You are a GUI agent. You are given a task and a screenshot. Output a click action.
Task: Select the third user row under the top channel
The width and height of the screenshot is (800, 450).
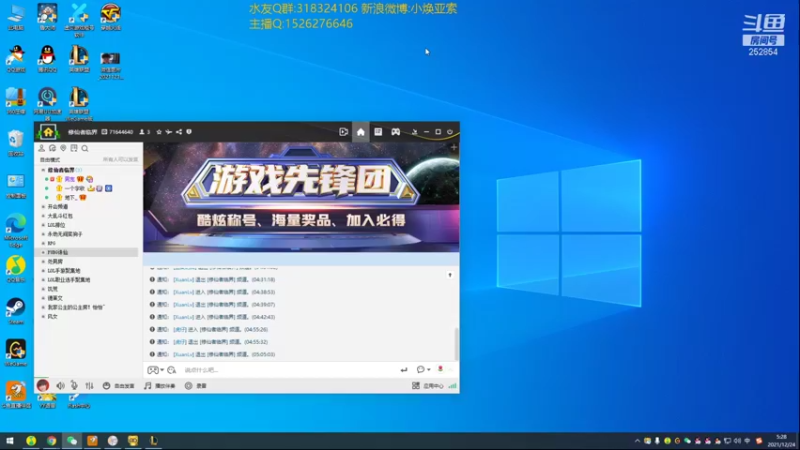click(x=69, y=197)
